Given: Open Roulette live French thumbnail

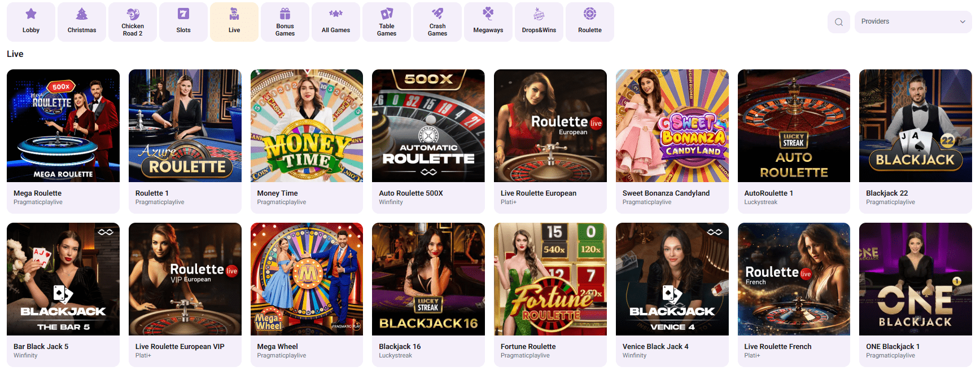Looking at the screenshot, I should [794, 279].
